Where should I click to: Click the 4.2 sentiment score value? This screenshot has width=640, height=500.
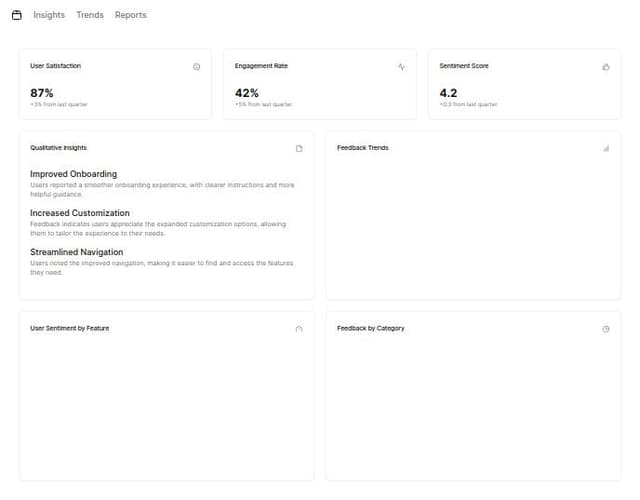[x=449, y=92]
